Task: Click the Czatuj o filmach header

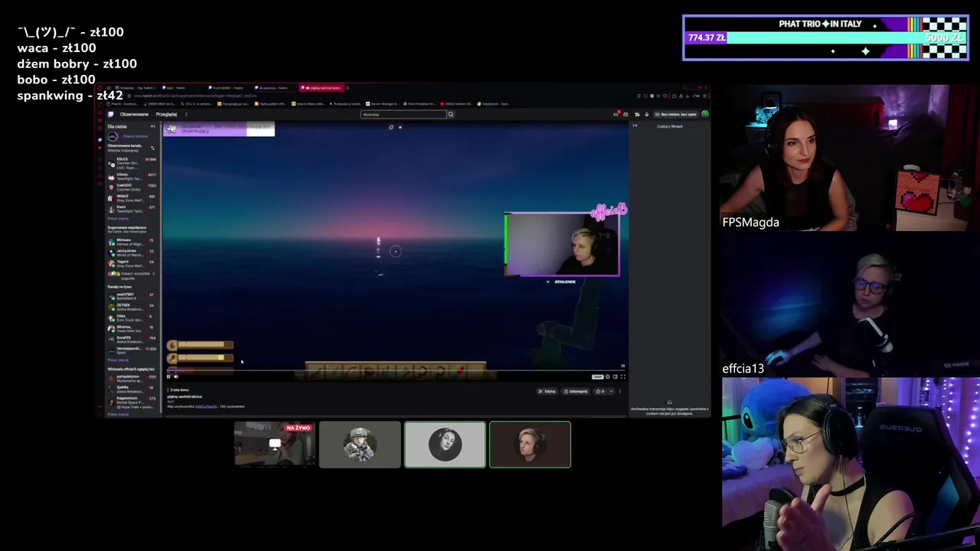Action: click(670, 126)
